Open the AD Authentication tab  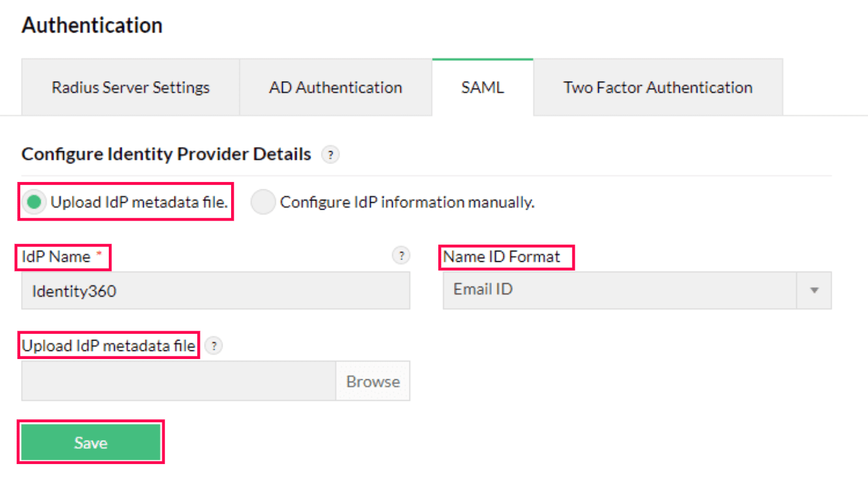tap(335, 87)
